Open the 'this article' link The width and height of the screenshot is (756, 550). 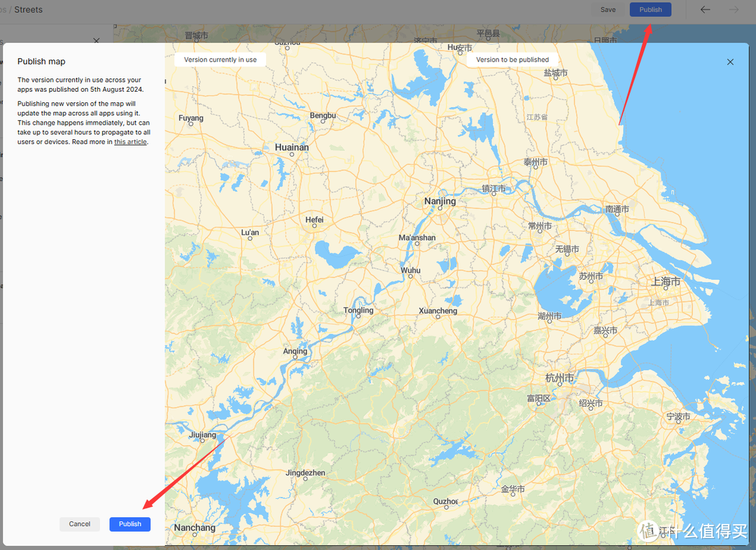pos(130,142)
